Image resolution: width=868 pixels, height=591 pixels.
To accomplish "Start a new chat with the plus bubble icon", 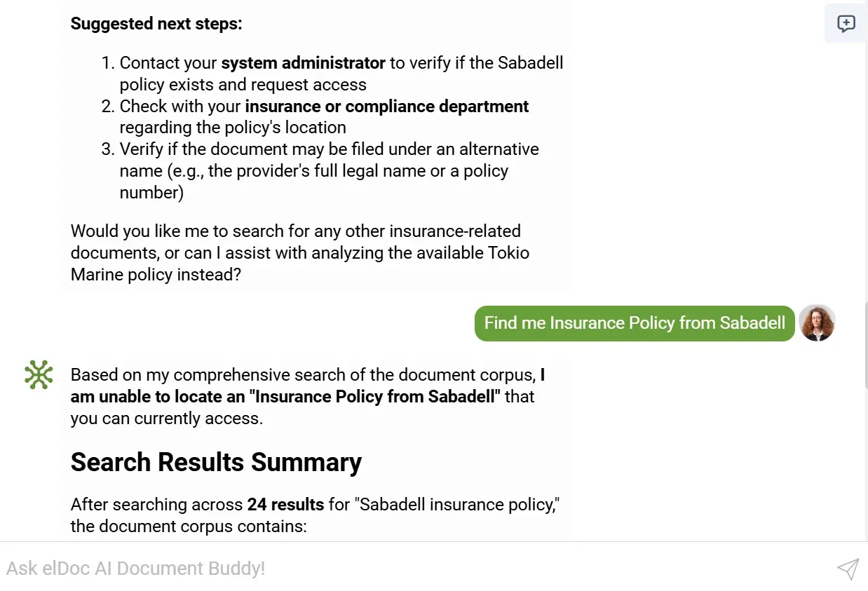I will pyautogui.click(x=846, y=24).
